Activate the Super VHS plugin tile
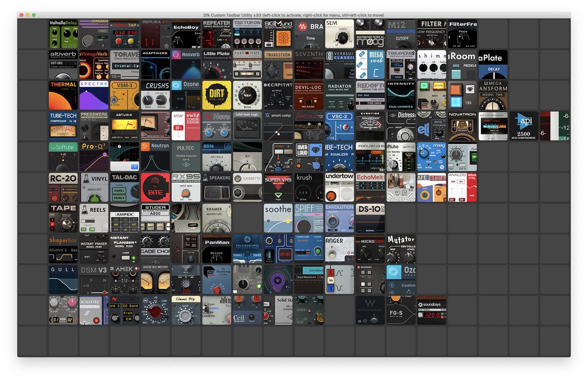Viewport: 588px width, 380px height. [278, 187]
